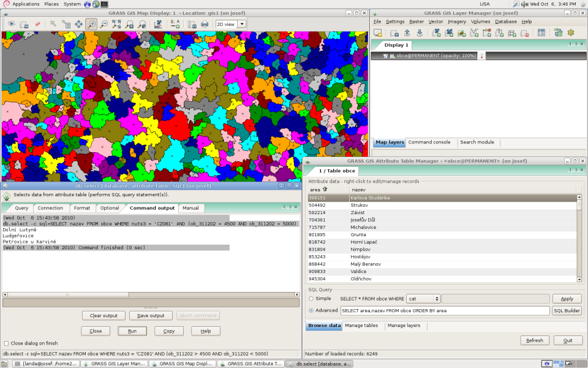588x368 pixels.
Task: Select the Simple SQL query radio button
Action: coord(311,299)
